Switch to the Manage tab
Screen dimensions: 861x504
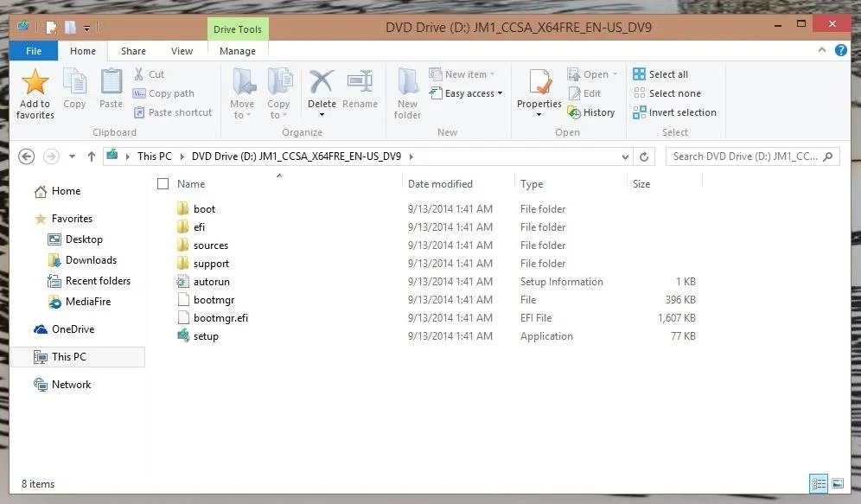coord(238,50)
